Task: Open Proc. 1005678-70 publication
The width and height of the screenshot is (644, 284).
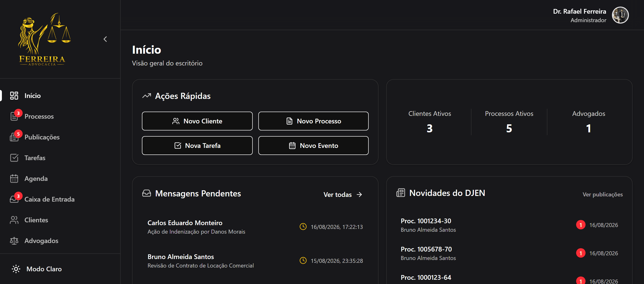Action: [x=509, y=253]
